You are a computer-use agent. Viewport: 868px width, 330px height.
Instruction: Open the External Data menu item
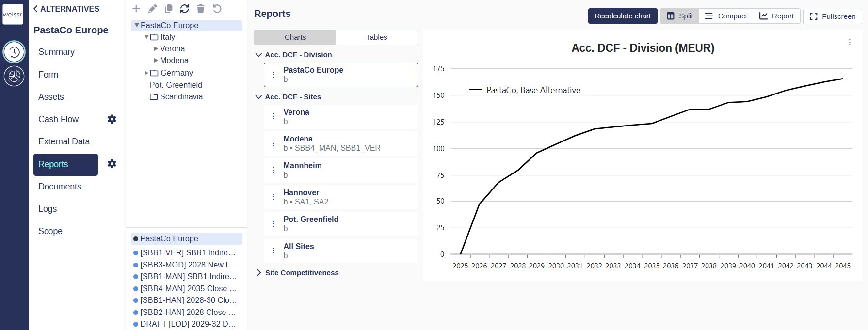64,141
